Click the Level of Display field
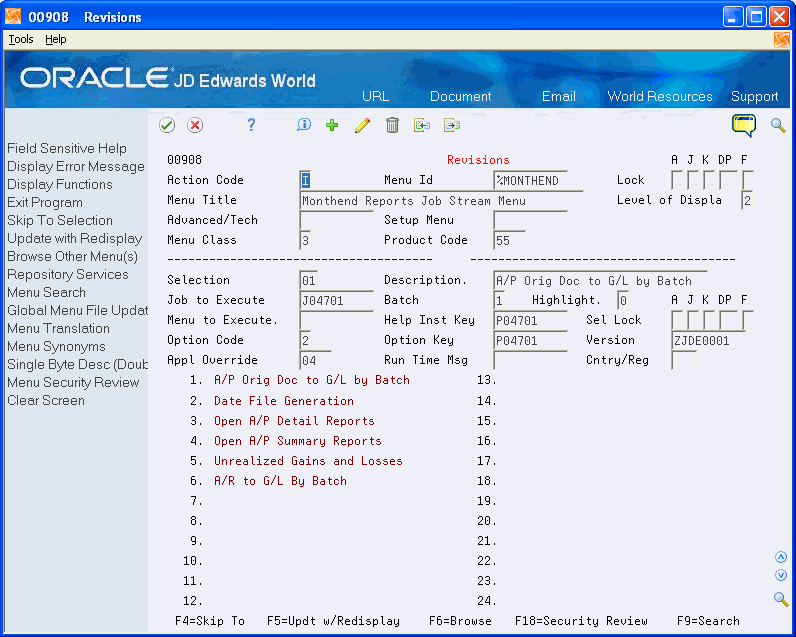The image size is (796, 637). [x=747, y=200]
